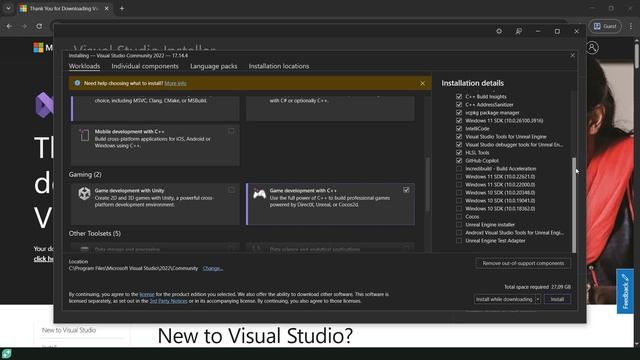Viewport: 640px width, 360px height.
Task: Click the installer feedback icon
Action: click(518, 31)
